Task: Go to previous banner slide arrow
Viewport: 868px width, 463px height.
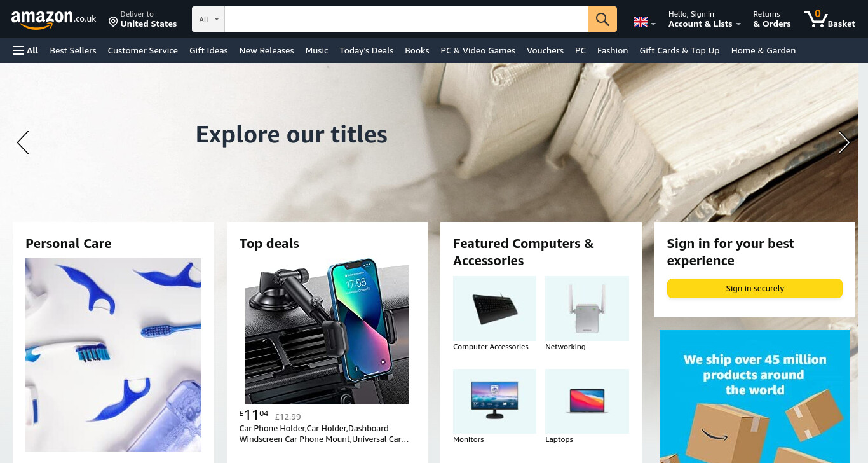Action: point(23,142)
